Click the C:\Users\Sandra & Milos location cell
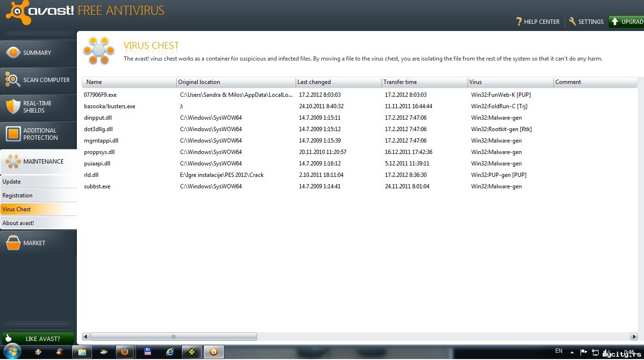The width and height of the screenshot is (644, 360). [236, 95]
